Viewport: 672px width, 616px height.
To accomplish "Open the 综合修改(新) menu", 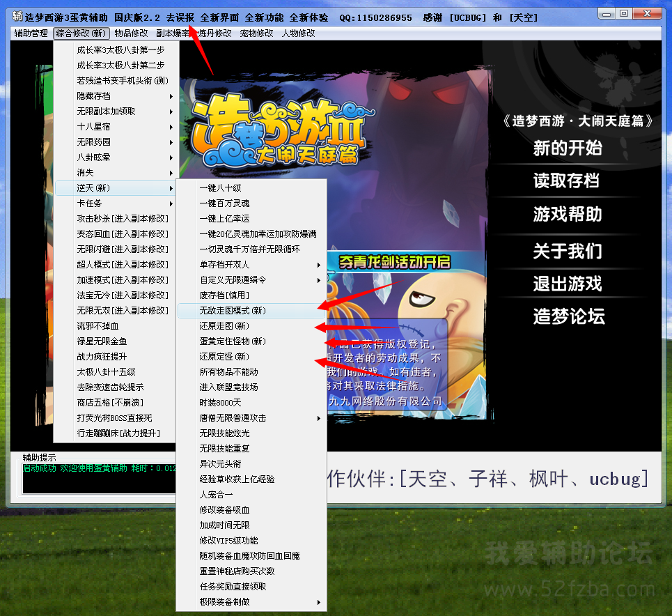I will point(81,33).
